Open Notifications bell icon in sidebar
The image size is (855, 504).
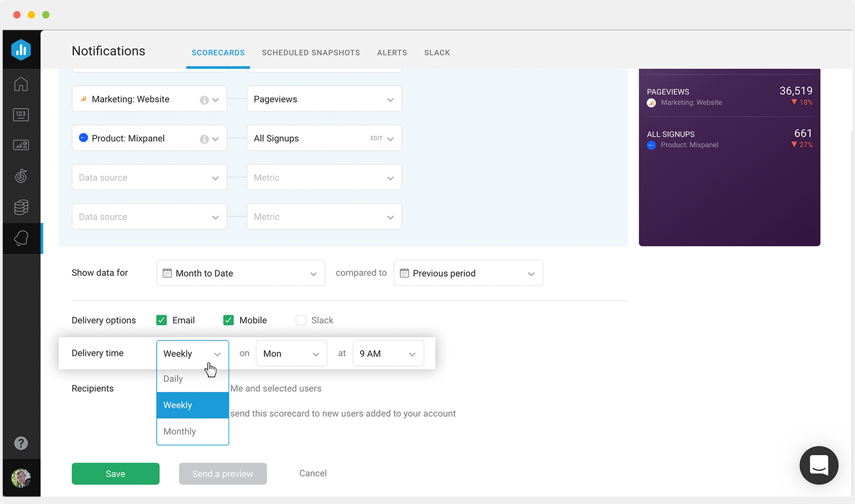click(x=21, y=238)
